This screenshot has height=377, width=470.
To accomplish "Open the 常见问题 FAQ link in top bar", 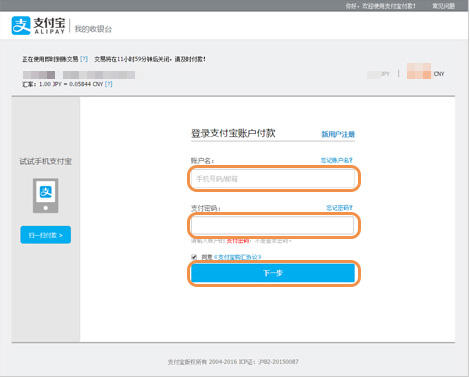I will pyautogui.click(x=443, y=6).
